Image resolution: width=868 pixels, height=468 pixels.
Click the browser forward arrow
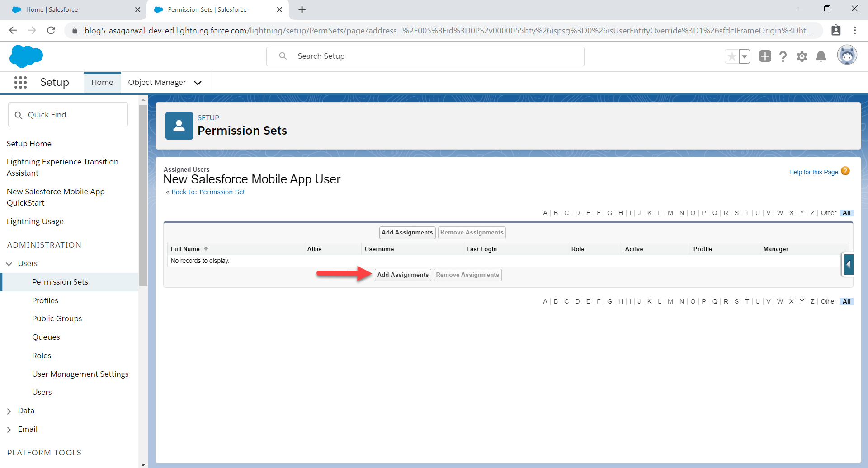pyautogui.click(x=32, y=30)
